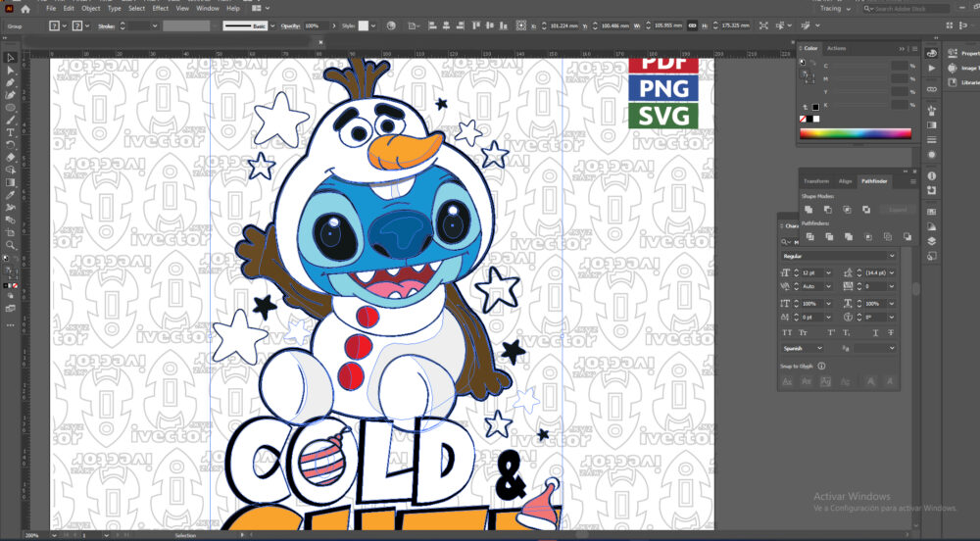980x541 pixels.
Task: Click the Search Adobe Stock field
Action: click(x=906, y=9)
